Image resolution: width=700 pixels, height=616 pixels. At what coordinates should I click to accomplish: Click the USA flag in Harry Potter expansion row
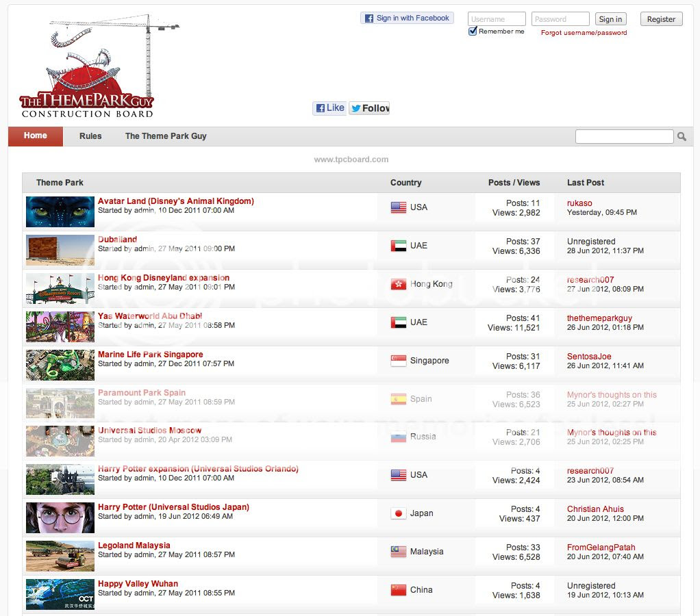398,475
